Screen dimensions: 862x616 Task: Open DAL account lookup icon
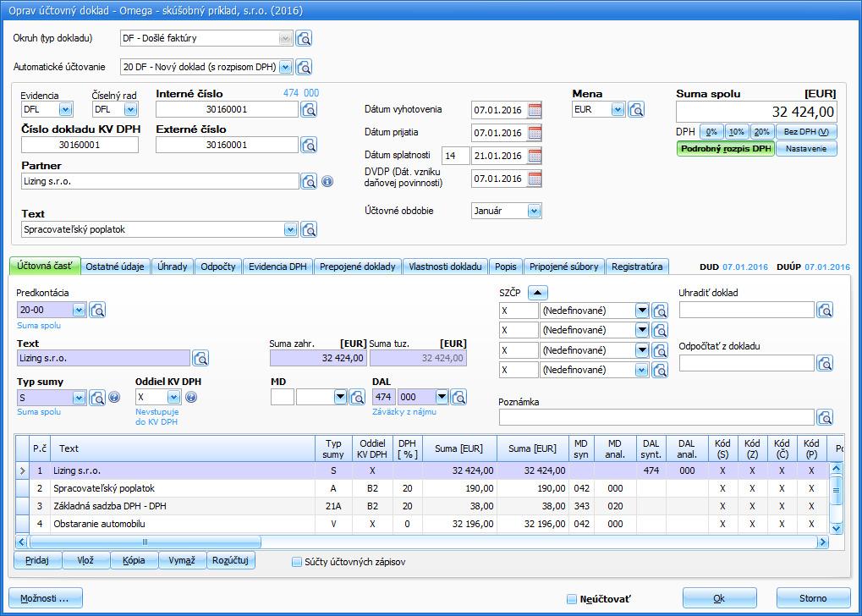pyautogui.click(x=458, y=397)
